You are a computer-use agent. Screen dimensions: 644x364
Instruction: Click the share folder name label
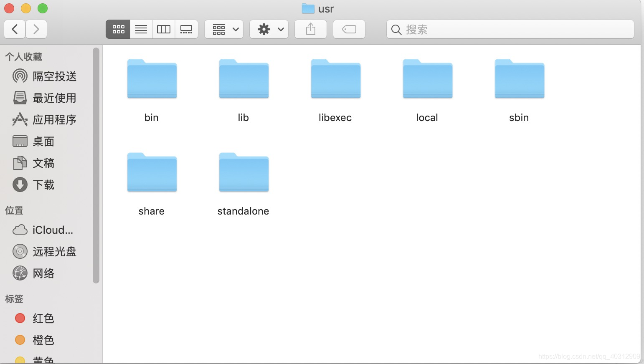tap(152, 211)
